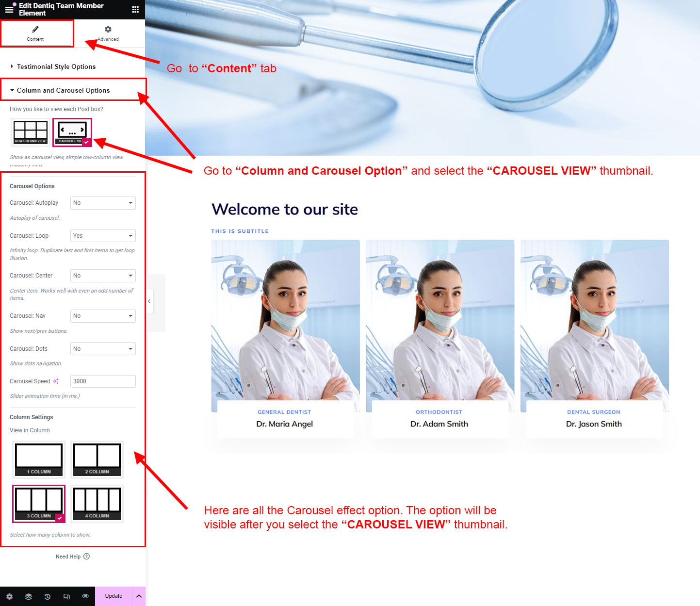Choose the 4 Column layout
This screenshot has width=700, height=606.
point(97,504)
